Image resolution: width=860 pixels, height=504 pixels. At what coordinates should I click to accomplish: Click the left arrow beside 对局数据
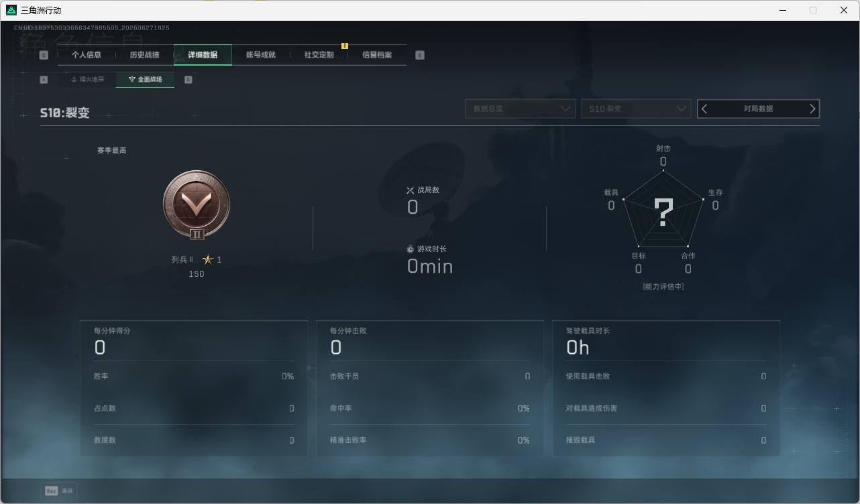704,109
